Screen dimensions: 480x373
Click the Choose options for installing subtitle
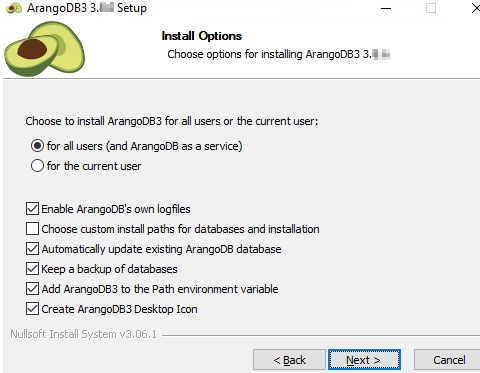[x=279, y=54]
